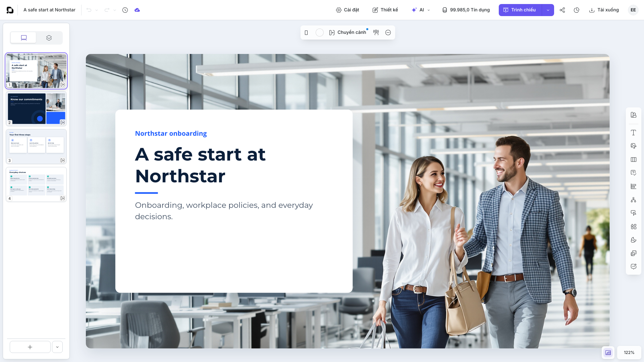The image size is (644, 362).
Task: Expand the Trình chiếu options arrow
Action: click(548, 10)
